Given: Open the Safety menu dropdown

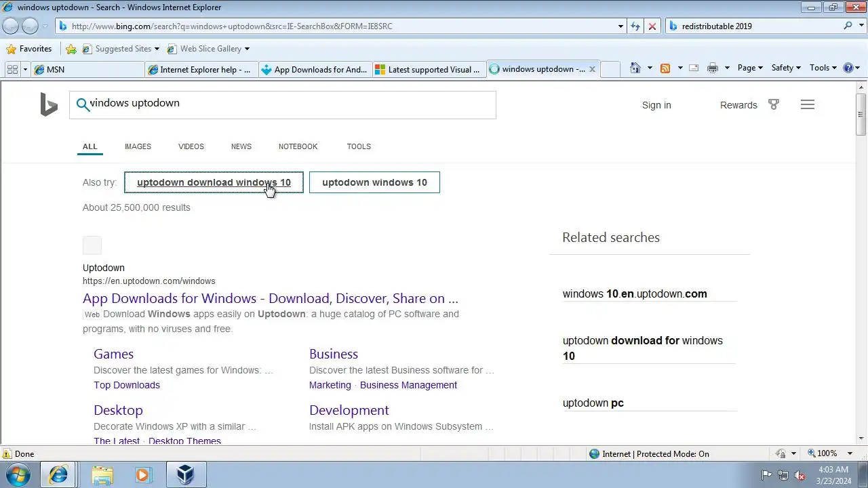Looking at the screenshot, I should click(786, 68).
